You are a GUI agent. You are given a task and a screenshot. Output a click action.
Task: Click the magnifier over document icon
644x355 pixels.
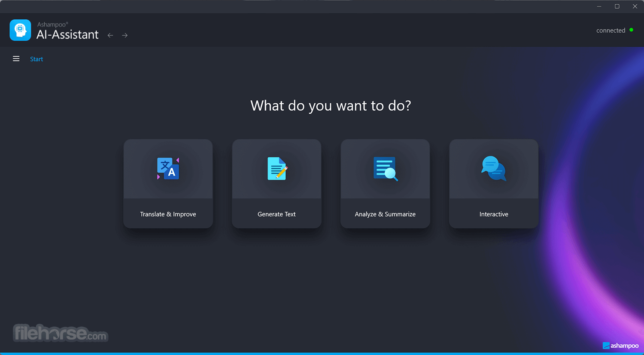pos(386,169)
